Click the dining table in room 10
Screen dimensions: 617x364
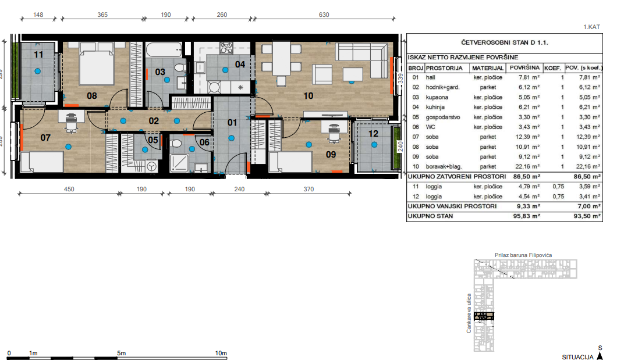[282, 59]
